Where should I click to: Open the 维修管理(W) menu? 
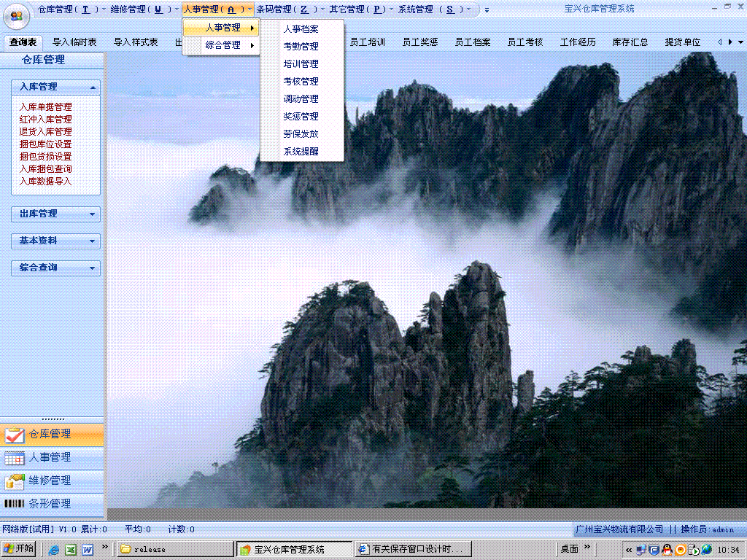point(144,9)
